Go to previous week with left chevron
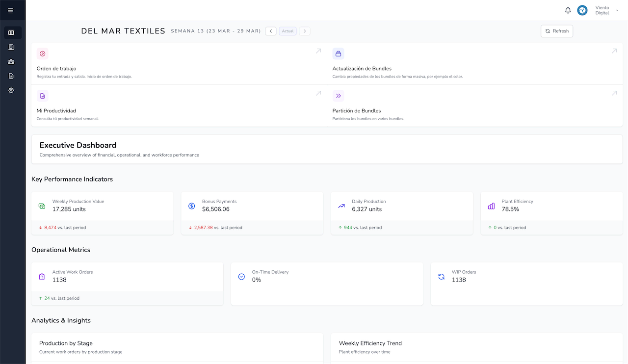The height and width of the screenshot is (364, 628). [x=271, y=31]
